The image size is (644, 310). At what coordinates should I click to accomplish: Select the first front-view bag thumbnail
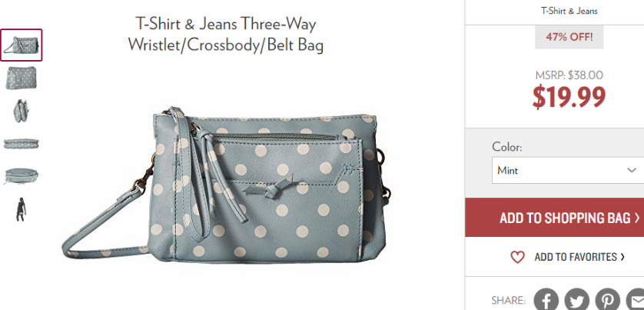pos(21,45)
